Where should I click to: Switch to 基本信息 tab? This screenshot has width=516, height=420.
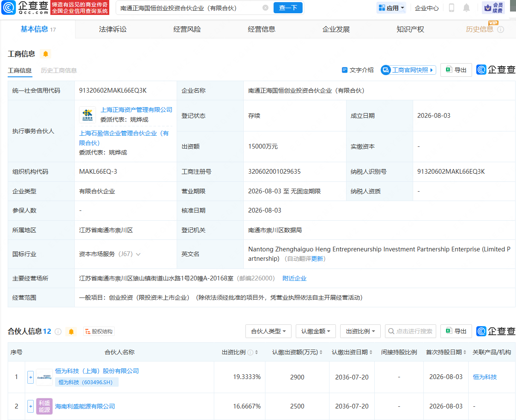pos(38,29)
